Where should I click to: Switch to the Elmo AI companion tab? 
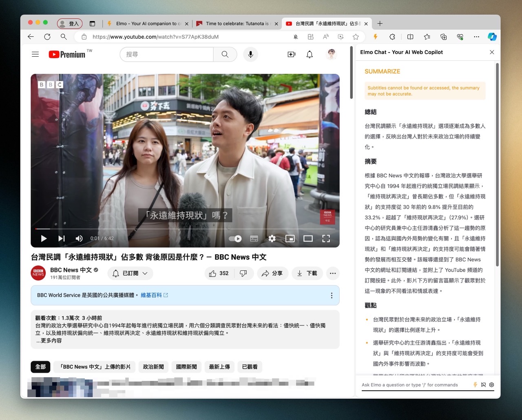(x=148, y=24)
